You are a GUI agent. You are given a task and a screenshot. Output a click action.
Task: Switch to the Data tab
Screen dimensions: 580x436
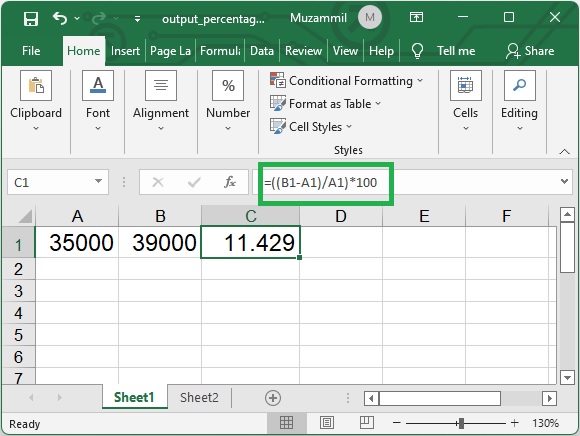coord(262,51)
